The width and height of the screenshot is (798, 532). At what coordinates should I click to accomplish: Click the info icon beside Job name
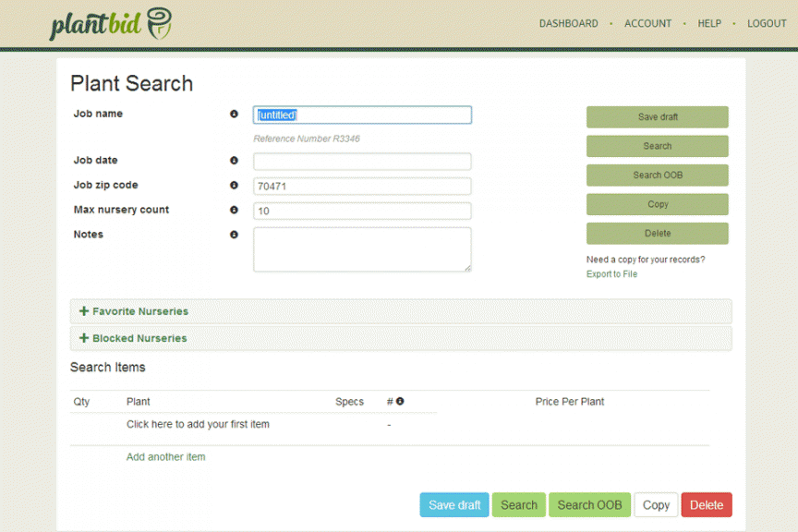tap(234, 114)
